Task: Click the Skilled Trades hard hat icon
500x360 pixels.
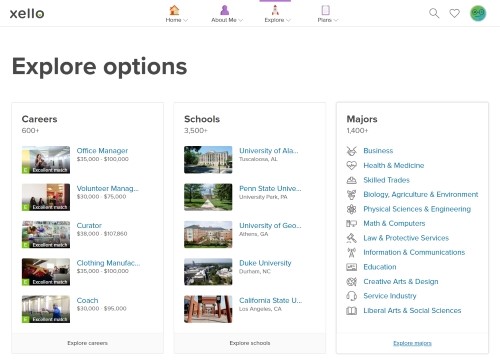Action: coord(351,180)
